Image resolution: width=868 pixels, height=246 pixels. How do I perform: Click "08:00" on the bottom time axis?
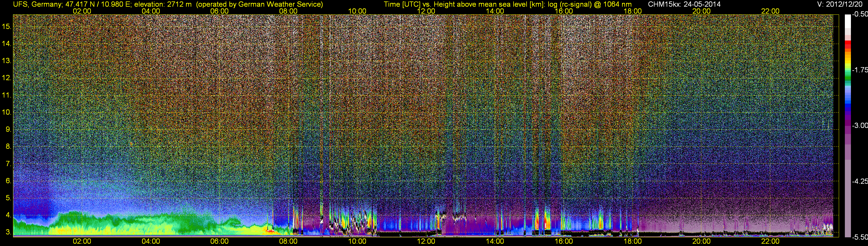pyautogui.click(x=288, y=241)
